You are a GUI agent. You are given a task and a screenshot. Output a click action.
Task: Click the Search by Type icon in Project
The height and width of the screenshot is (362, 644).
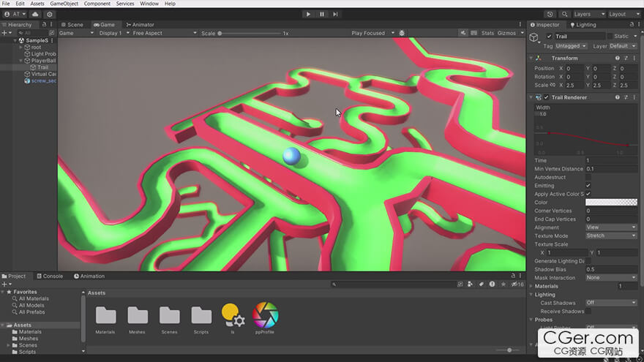471,284
